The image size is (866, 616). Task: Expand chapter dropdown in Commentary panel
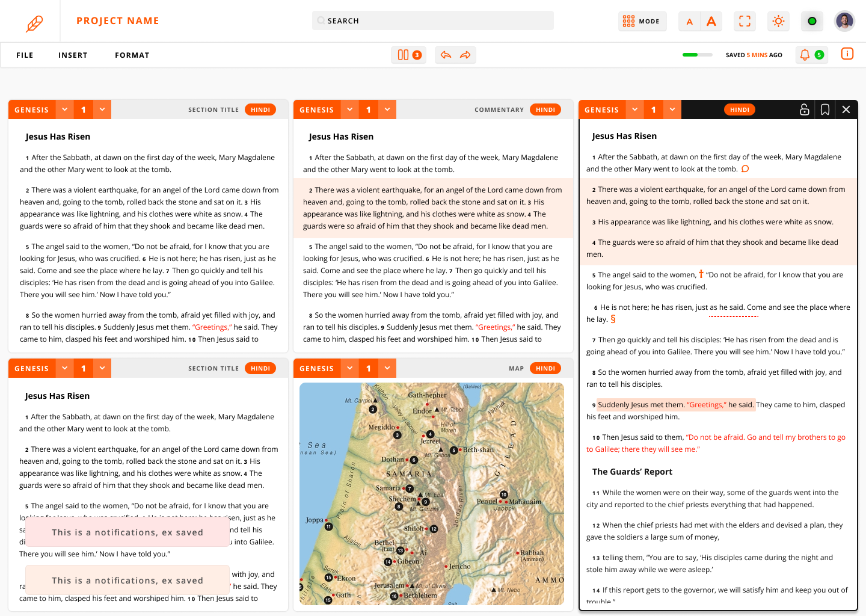[x=387, y=109]
